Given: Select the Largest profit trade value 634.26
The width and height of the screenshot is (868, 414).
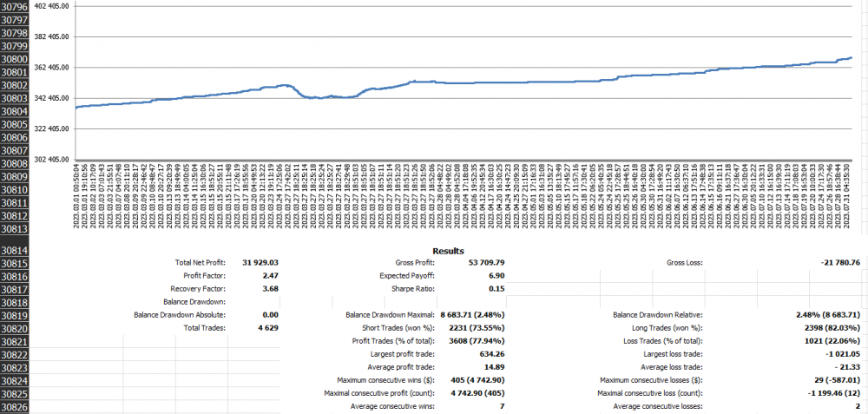Looking at the screenshot, I should pos(491,354).
